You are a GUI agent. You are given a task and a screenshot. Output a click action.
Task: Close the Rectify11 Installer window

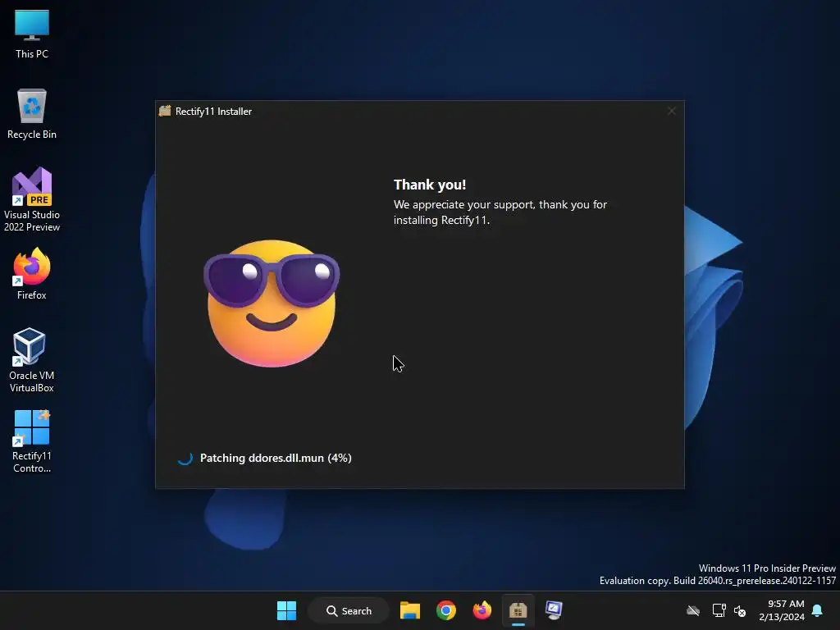671,111
